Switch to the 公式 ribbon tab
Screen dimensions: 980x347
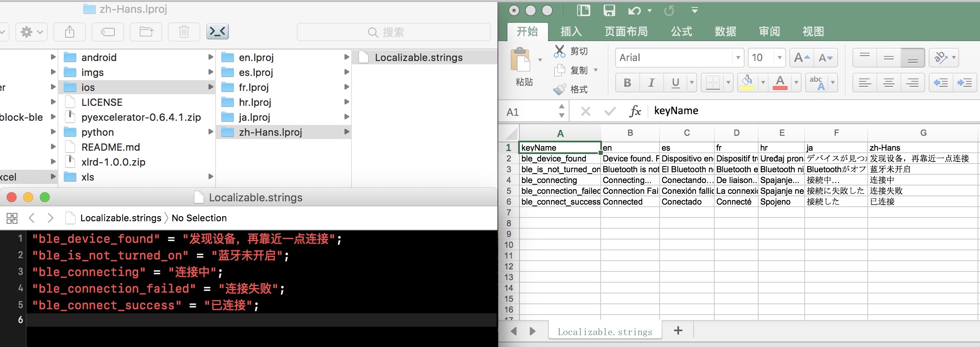682,32
